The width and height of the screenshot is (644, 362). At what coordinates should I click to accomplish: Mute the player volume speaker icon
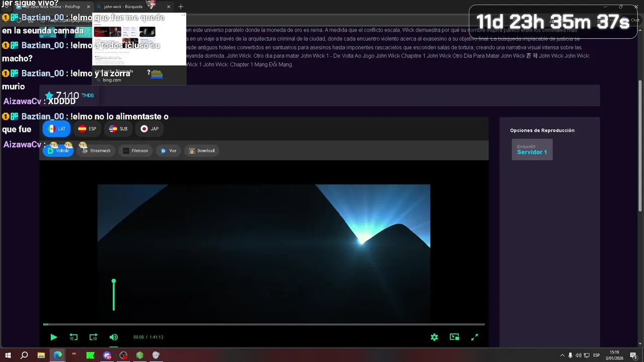[x=114, y=337]
